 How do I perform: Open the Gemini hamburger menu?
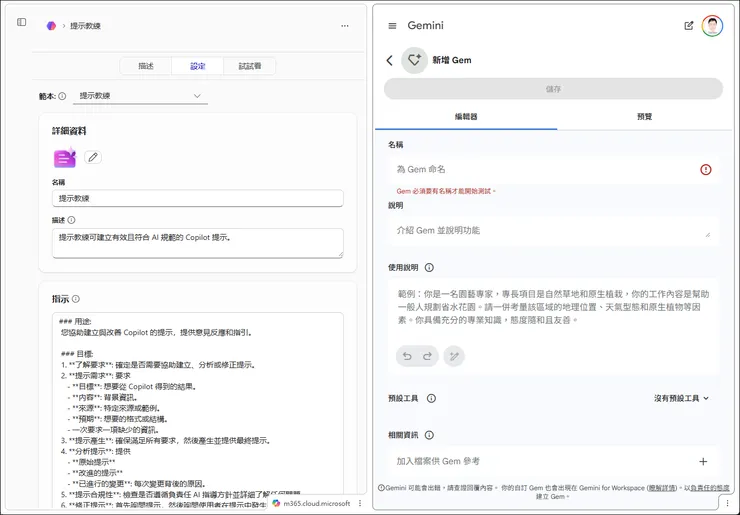[x=392, y=26]
